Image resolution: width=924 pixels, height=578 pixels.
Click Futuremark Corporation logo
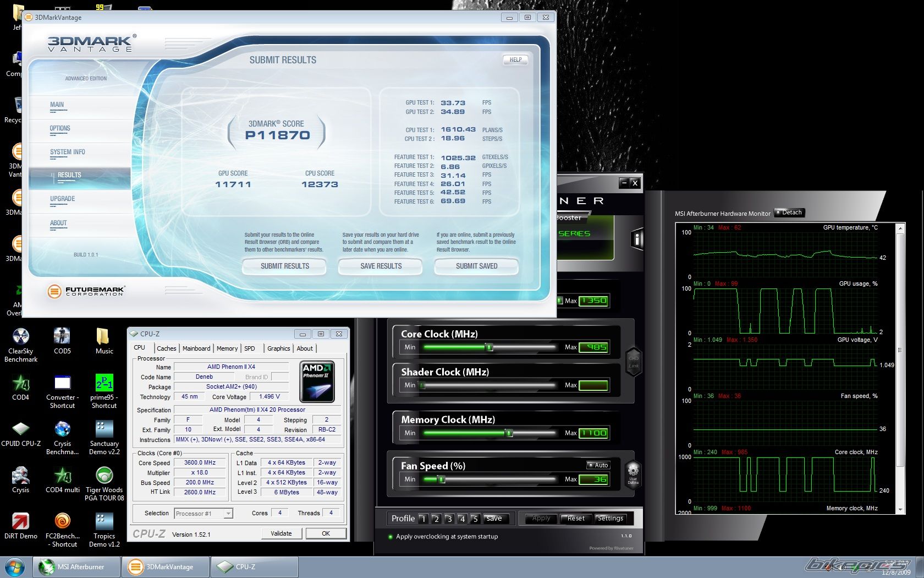[86, 291]
